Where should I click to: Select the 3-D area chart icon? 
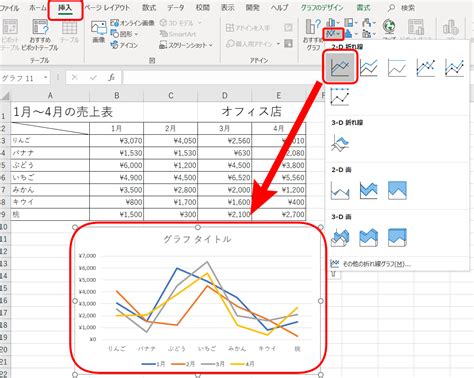[x=340, y=237]
